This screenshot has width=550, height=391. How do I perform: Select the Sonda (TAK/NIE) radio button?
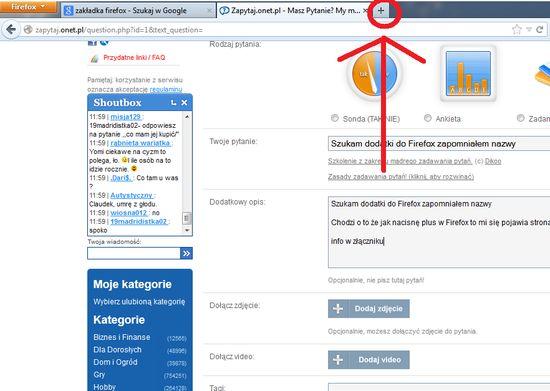pos(335,118)
